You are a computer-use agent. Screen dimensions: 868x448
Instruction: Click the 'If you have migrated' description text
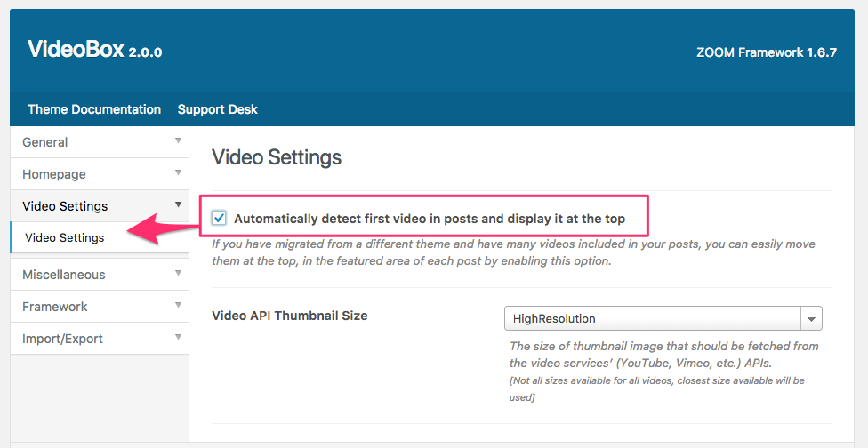click(513, 252)
